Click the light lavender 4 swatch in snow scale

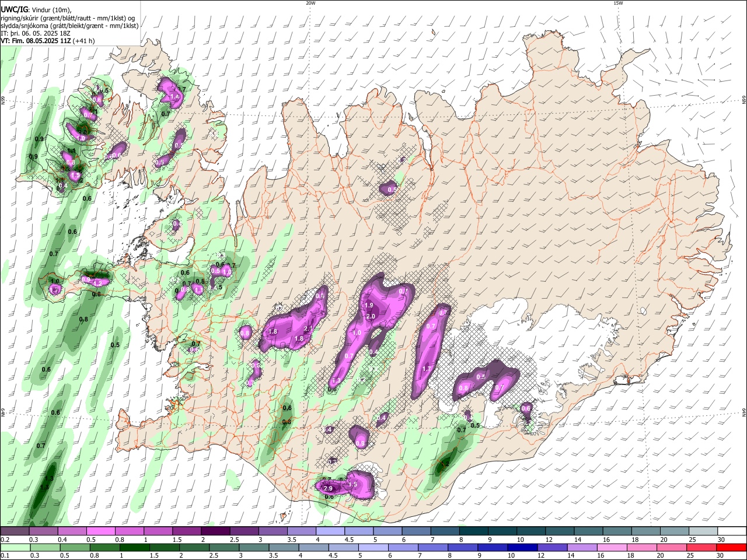330,531
